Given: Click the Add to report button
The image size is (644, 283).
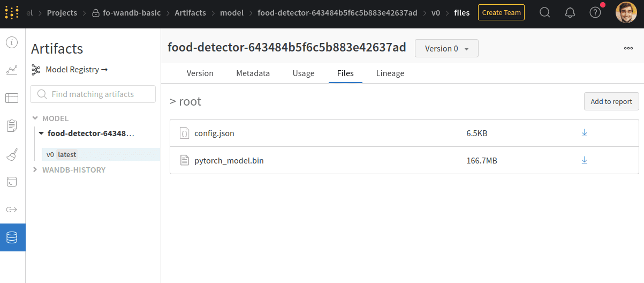Looking at the screenshot, I should 611,101.
